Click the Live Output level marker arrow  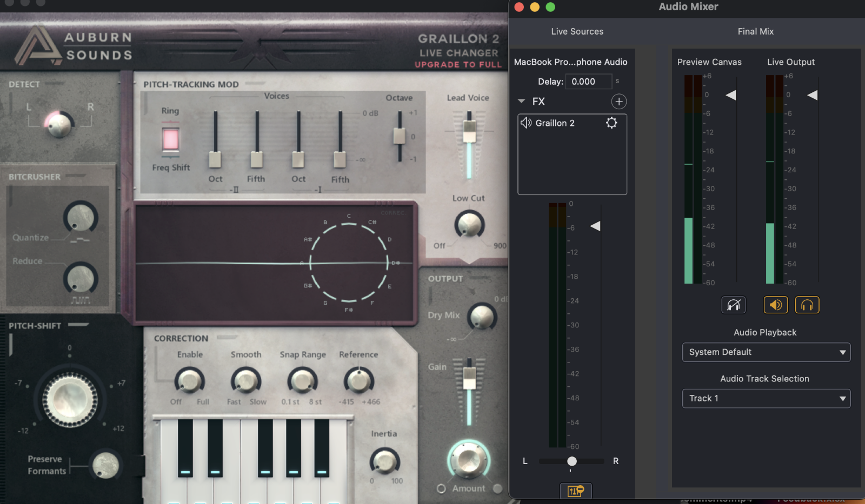(x=813, y=95)
